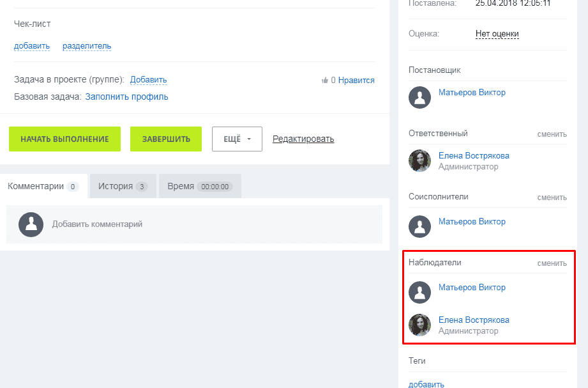Click Елена Вострякова photo under Ответственный
The image size is (588, 388).
point(419,161)
